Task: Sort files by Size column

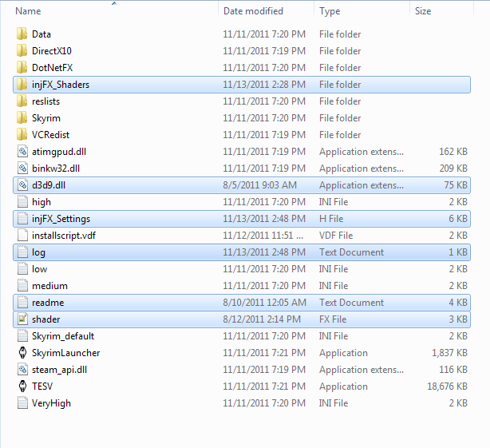Action: click(x=423, y=11)
